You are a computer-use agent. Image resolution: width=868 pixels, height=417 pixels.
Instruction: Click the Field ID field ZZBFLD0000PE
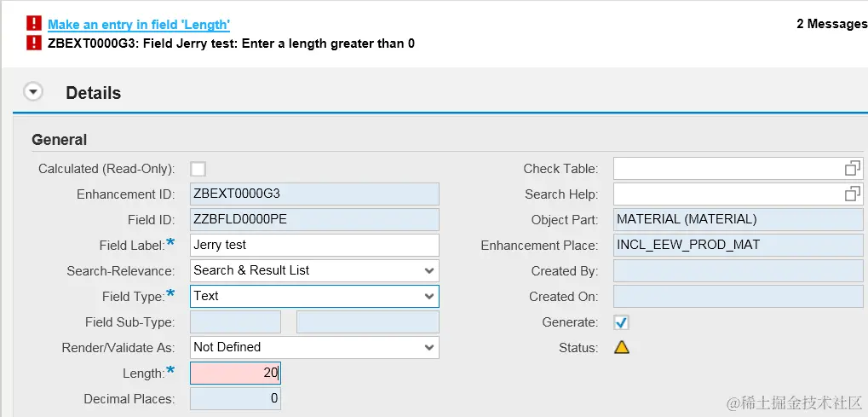tap(314, 220)
